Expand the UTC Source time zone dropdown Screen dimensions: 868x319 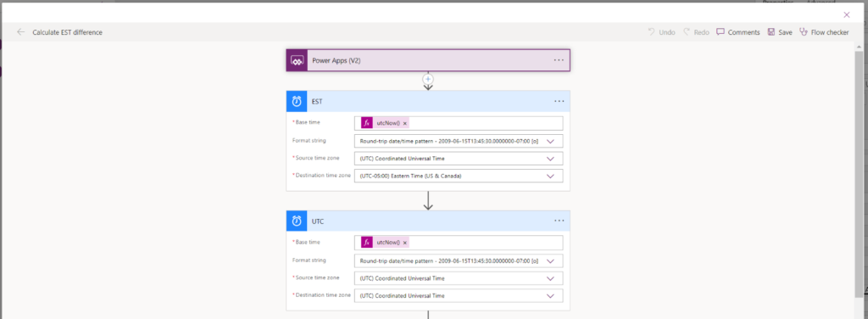[550, 278]
